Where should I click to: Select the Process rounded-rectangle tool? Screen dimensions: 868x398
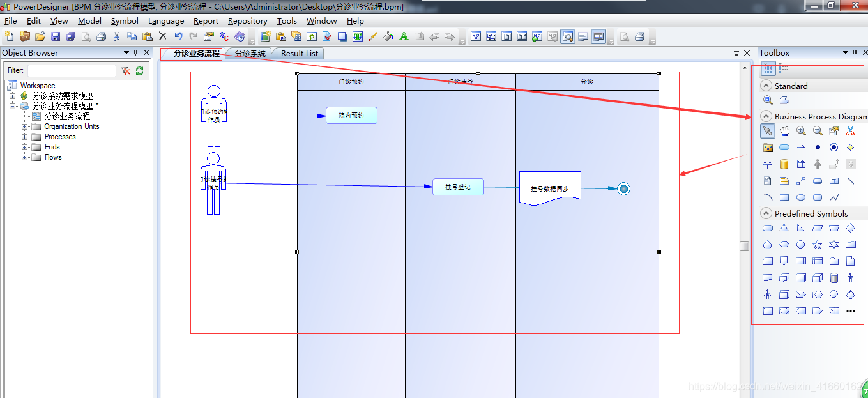784,148
